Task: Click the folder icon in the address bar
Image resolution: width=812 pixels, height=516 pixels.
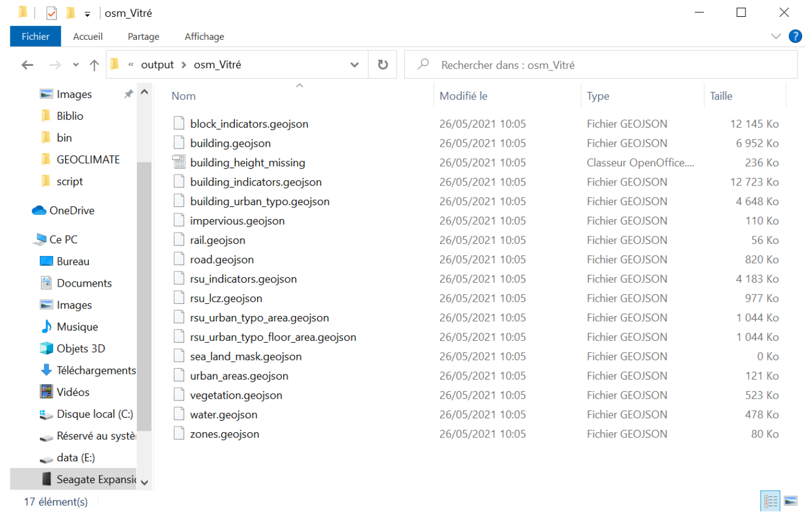Action: click(114, 64)
